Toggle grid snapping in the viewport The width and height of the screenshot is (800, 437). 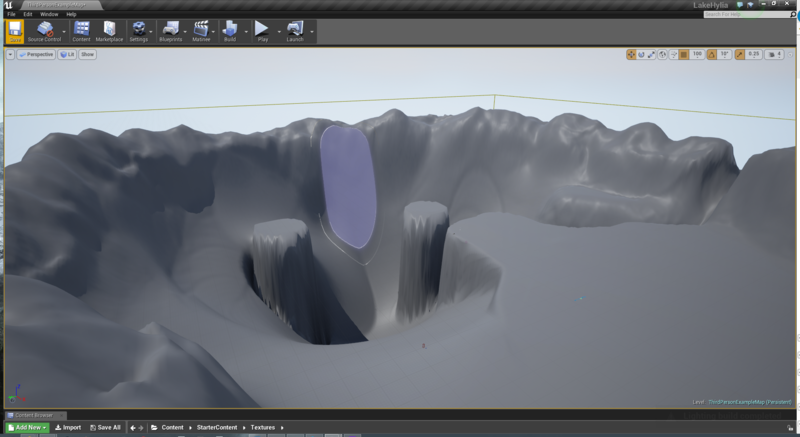(683, 54)
